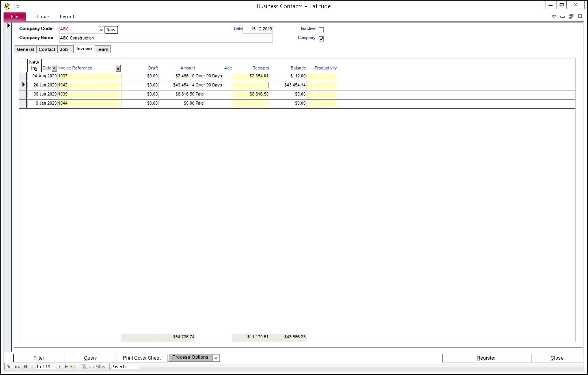The height and width of the screenshot is (375, 588).
Task: Open the Process Options dropdown arrow
Action: coord(216,358)
